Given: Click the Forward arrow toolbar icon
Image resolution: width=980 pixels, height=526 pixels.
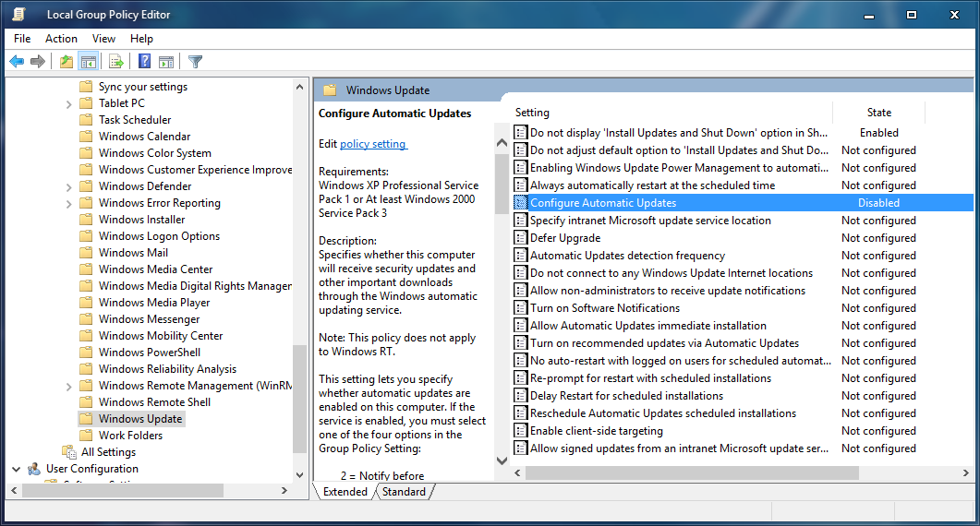Looking at the screenshot, I should 38,61.
